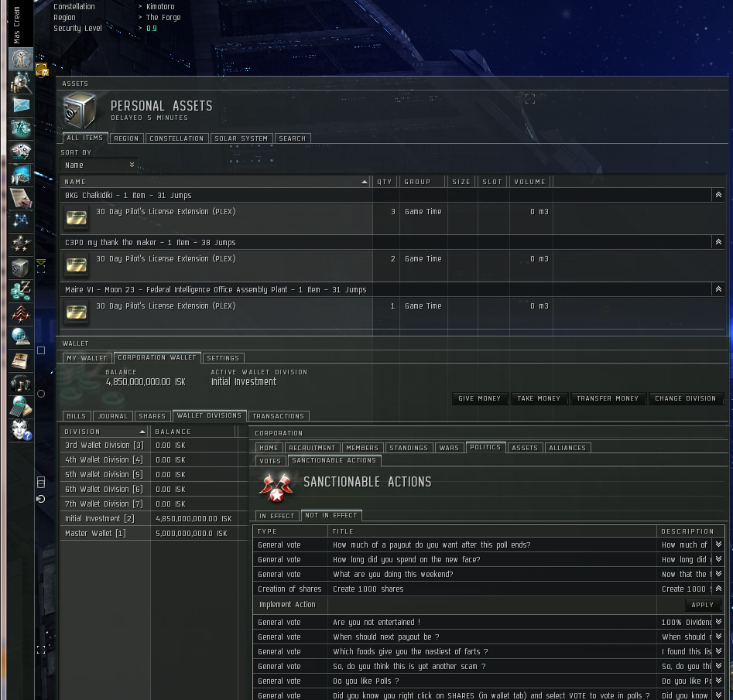Collapse the Maire VI Moon 23 asset group
This screenshot has height=700, width=733.
718,289
